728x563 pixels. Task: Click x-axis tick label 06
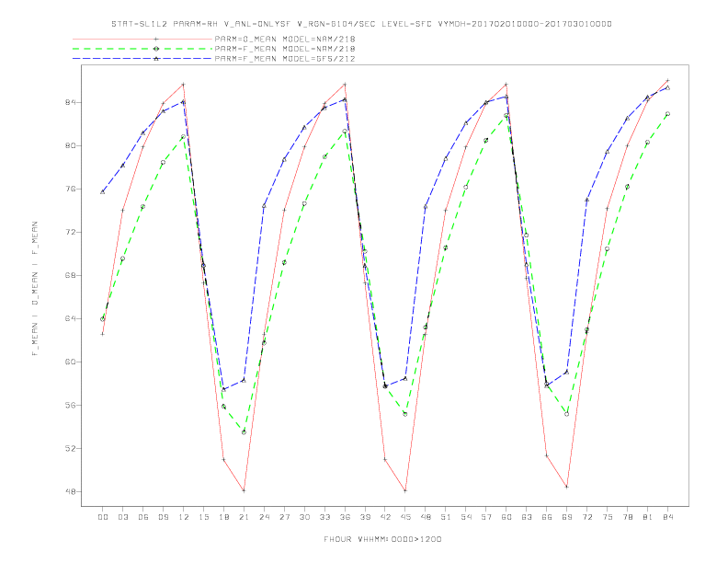coord(143,517)
